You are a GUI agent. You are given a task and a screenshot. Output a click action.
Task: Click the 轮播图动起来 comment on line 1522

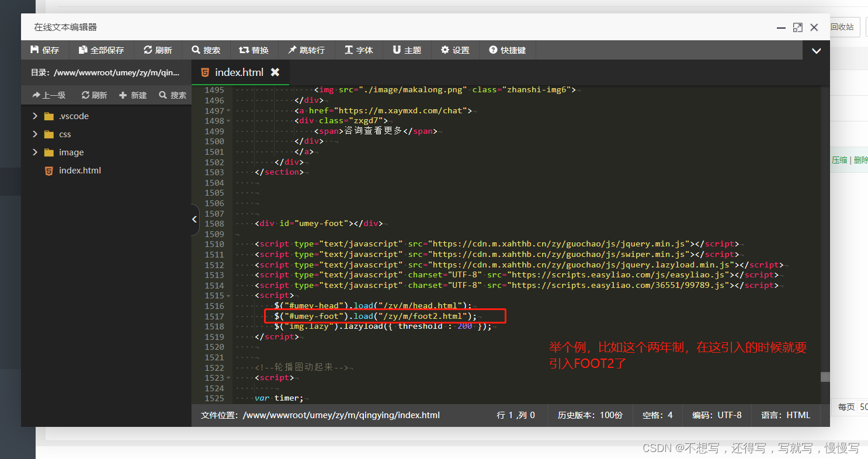(301, 367)
